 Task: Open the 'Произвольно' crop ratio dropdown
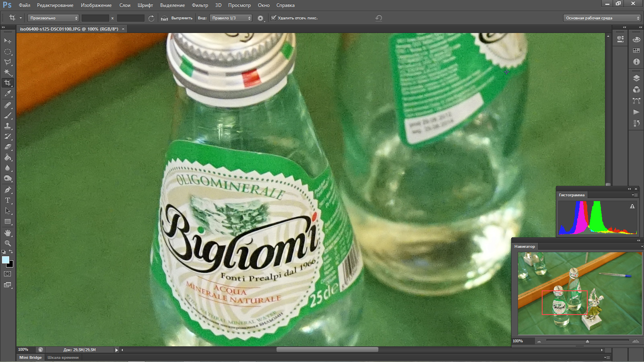(x=53, y=18)
